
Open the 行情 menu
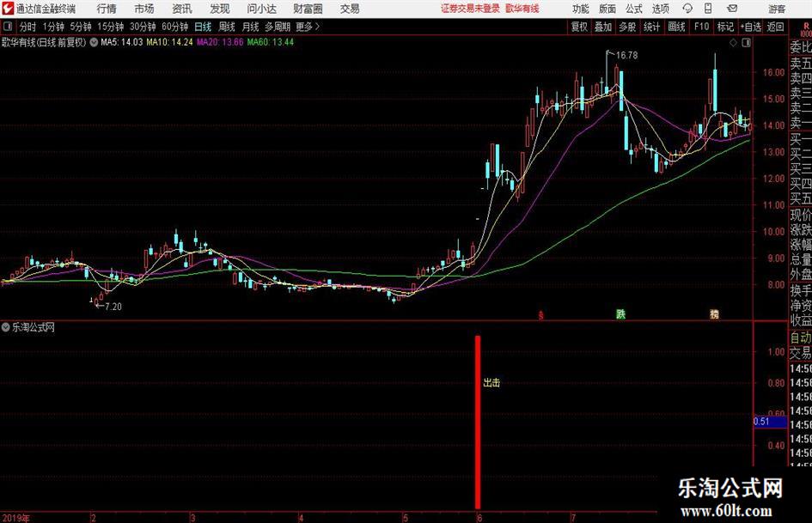click(x=107, y=9)
